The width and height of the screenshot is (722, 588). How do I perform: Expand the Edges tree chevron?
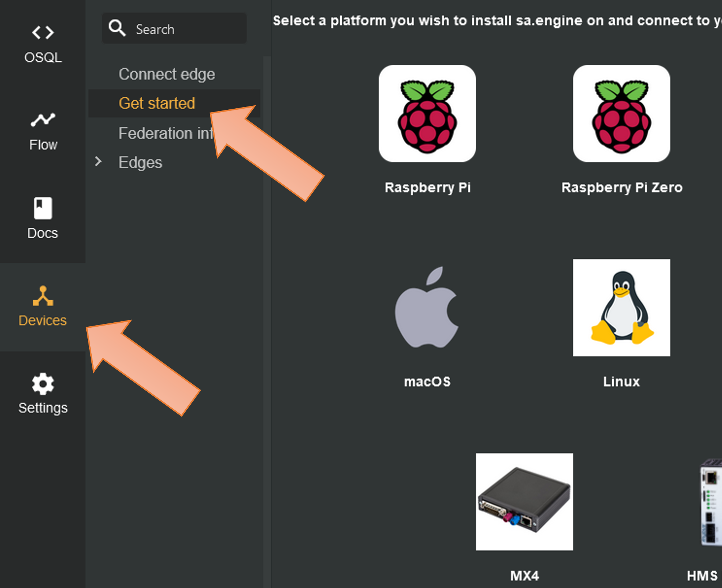click(98, 161)
